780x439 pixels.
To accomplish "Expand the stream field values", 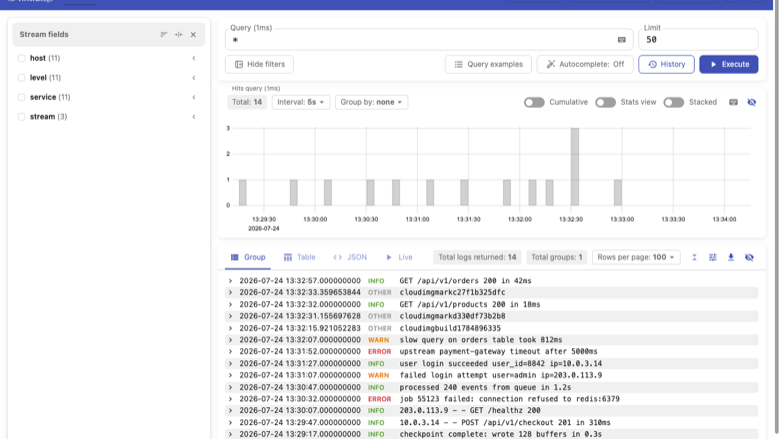I will pyautogui.click(x=194, y=117).
